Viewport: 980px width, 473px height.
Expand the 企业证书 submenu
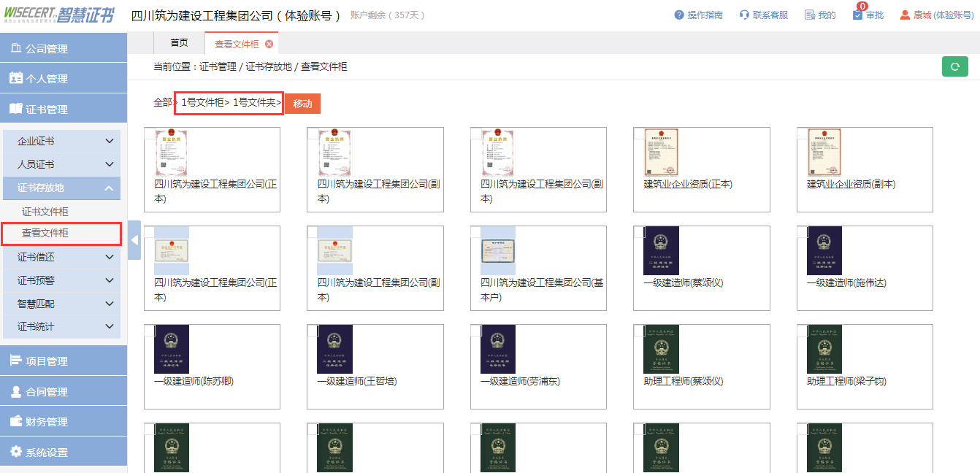(61, 142)
